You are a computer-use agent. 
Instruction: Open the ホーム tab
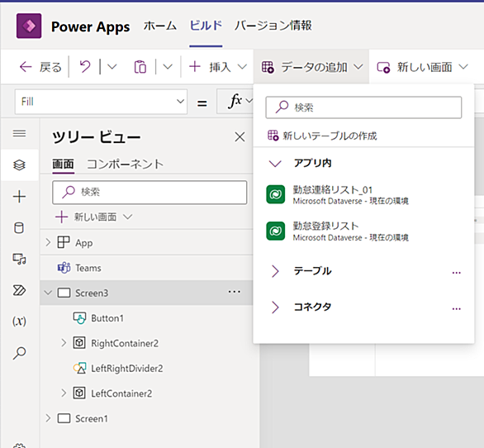point(160,26)
